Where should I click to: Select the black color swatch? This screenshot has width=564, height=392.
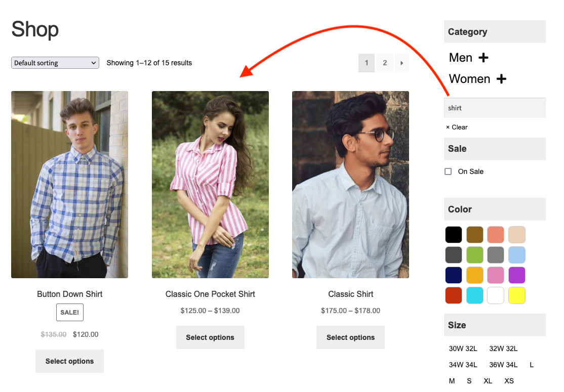tap(454, 235)
